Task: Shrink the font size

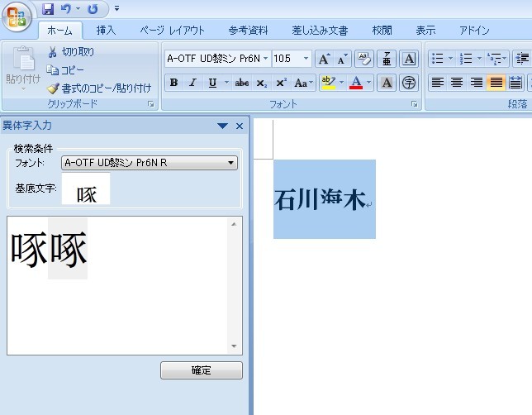Action: 342,59
